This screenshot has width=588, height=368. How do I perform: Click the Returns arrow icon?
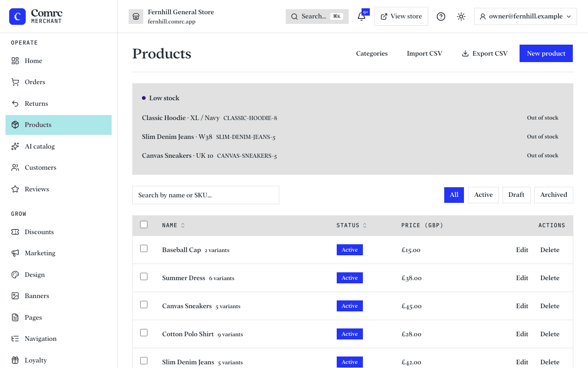[x=15, y=103]
